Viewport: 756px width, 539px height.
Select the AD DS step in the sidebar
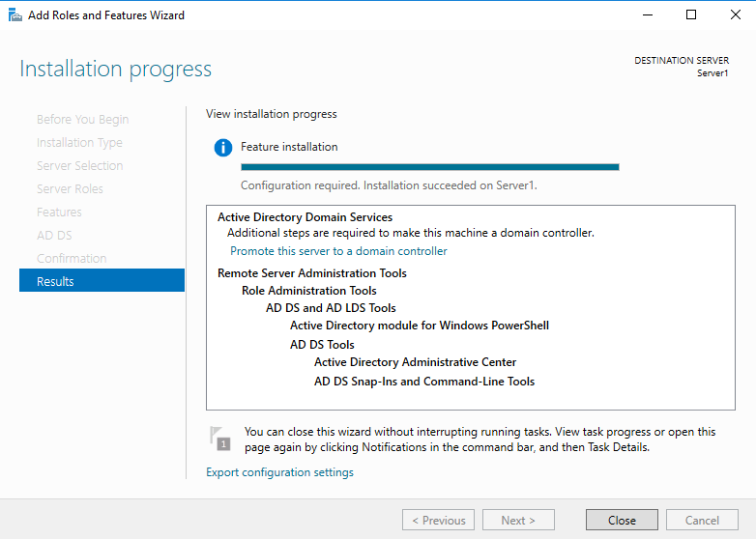[54, 235]
